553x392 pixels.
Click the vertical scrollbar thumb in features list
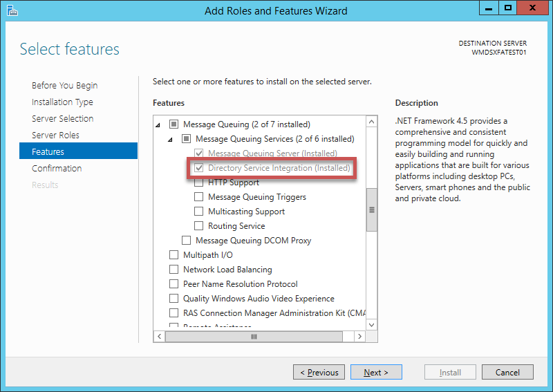click(x=371, y=209)
